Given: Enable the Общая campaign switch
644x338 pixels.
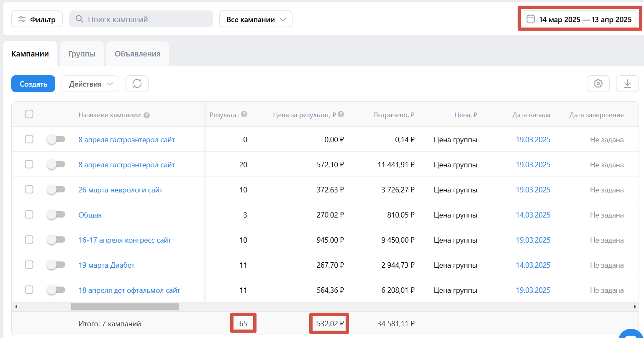Looking at the screenshot, I should 56,215.
